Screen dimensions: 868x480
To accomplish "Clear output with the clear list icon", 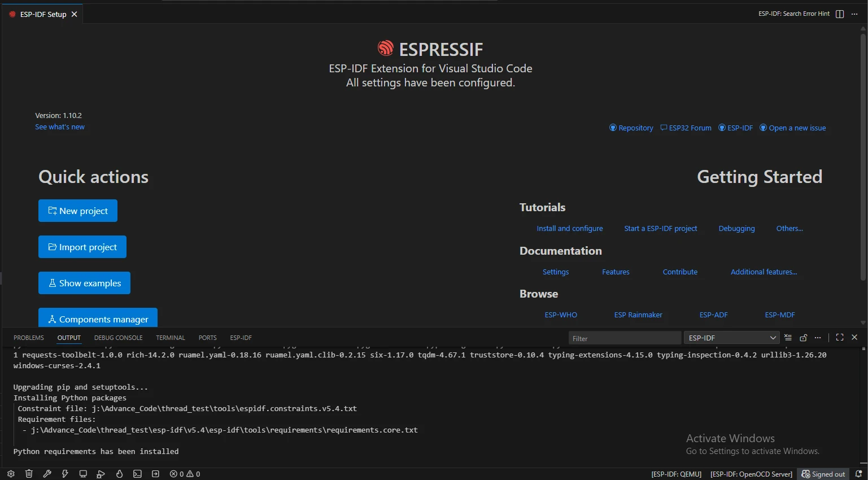I will pos(788,338).
